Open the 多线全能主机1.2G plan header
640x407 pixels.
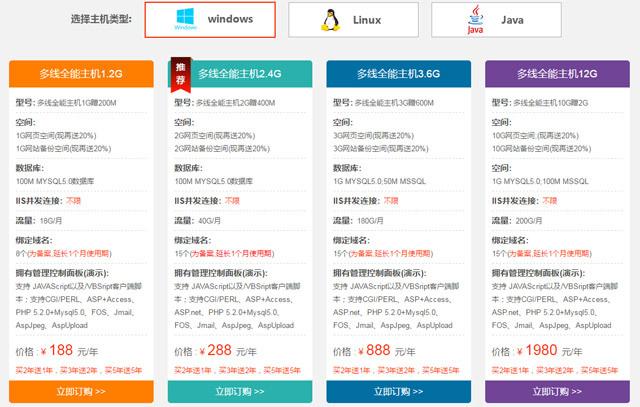tap(81, 74)
